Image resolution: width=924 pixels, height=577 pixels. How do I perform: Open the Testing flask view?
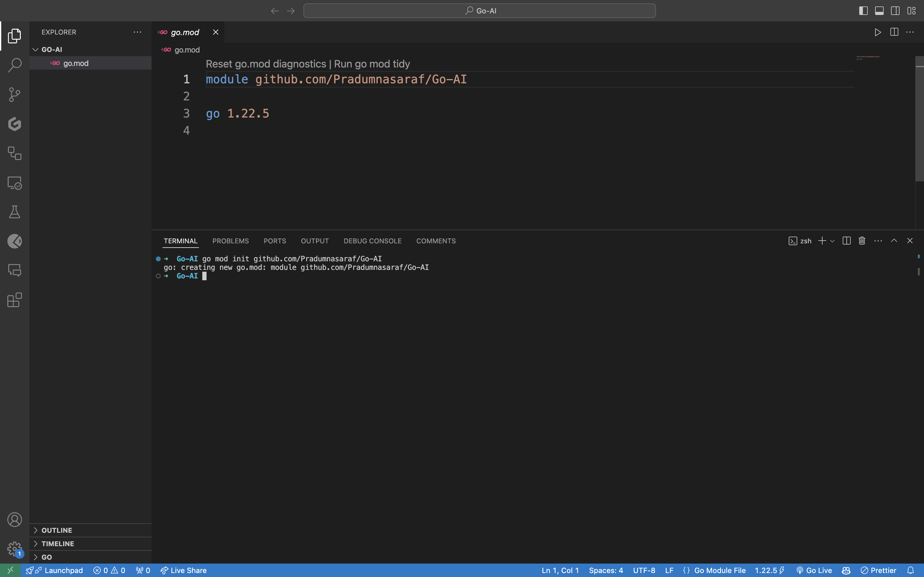(x=14, y=212)
